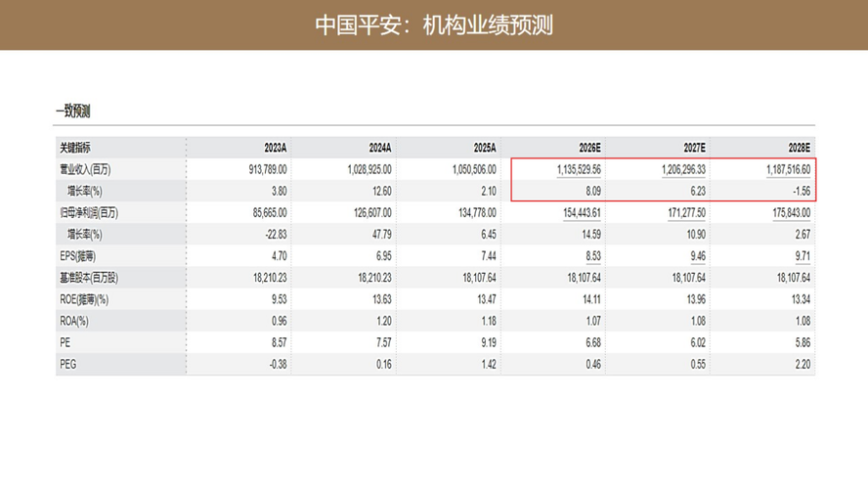Click the net profit value 134,778.00
The width and height of the screenshot is (868, 489).
pos(478,212)
